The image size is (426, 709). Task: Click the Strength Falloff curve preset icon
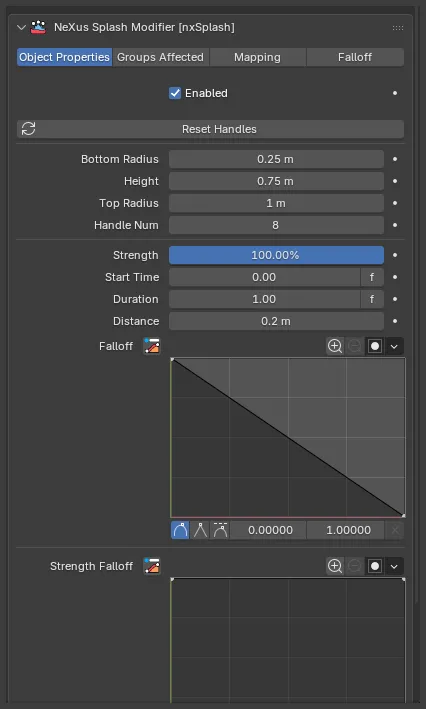[x=151, y=566]
